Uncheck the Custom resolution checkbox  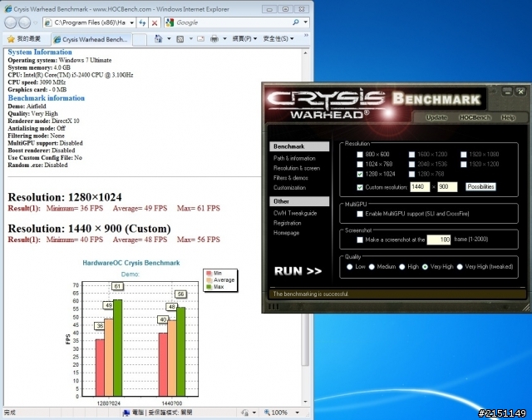[x=360, y=187]
